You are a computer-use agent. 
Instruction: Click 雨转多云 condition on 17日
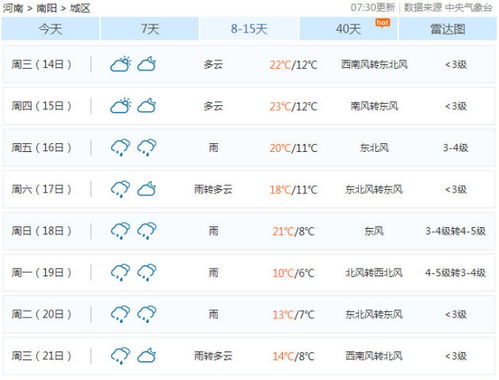pos(213,189)
